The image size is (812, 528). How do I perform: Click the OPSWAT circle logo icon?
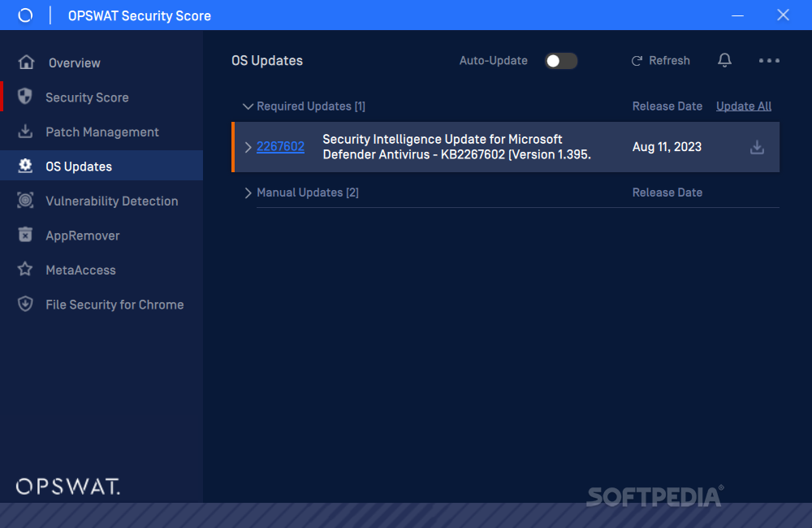click(25, 15)
